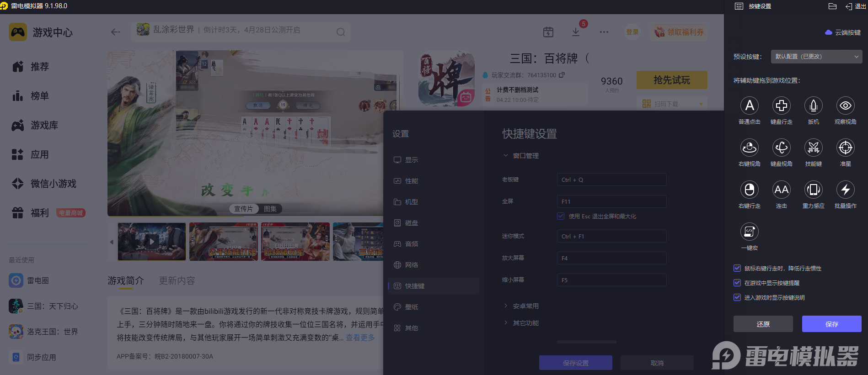Viewport: 868px width, 375px height.
Task: Switch to the 更新内容 tab
Action: coord(177,280)
